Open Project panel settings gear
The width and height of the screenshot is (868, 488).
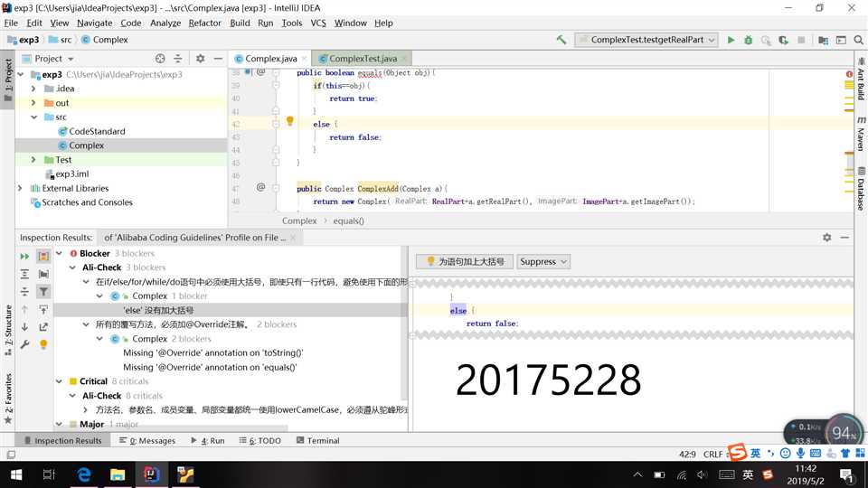click(x=200, y=58)
